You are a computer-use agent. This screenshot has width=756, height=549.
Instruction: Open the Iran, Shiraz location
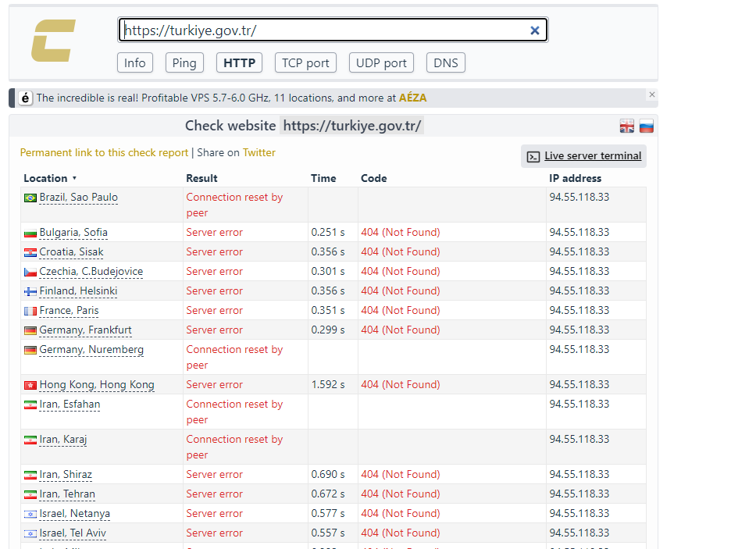coord(66,474)
